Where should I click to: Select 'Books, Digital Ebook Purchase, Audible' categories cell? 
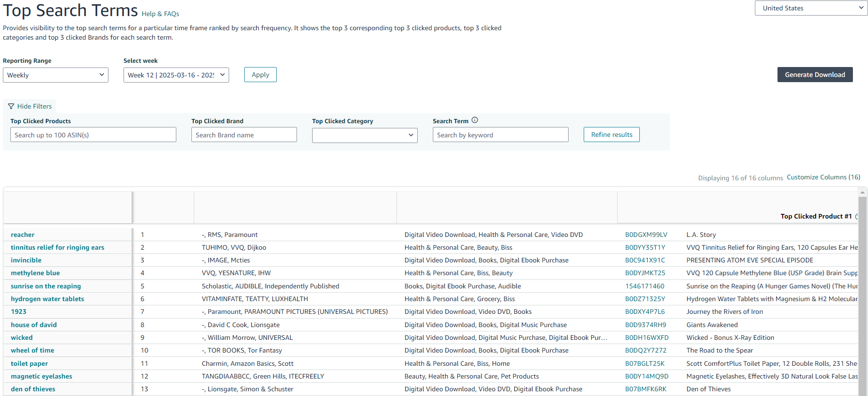pos(463,286)
